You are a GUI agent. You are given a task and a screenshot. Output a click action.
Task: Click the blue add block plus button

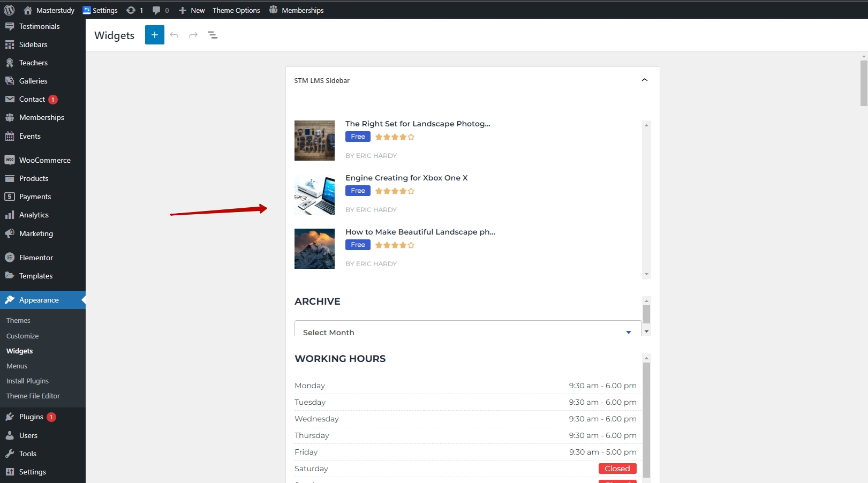[154, 35]
